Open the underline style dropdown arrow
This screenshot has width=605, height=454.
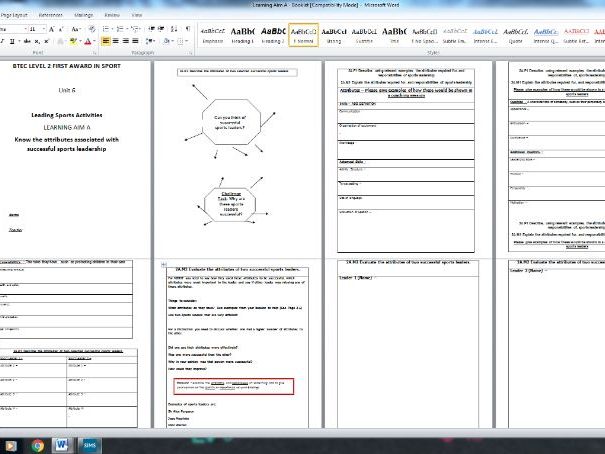tap(18, 41)
